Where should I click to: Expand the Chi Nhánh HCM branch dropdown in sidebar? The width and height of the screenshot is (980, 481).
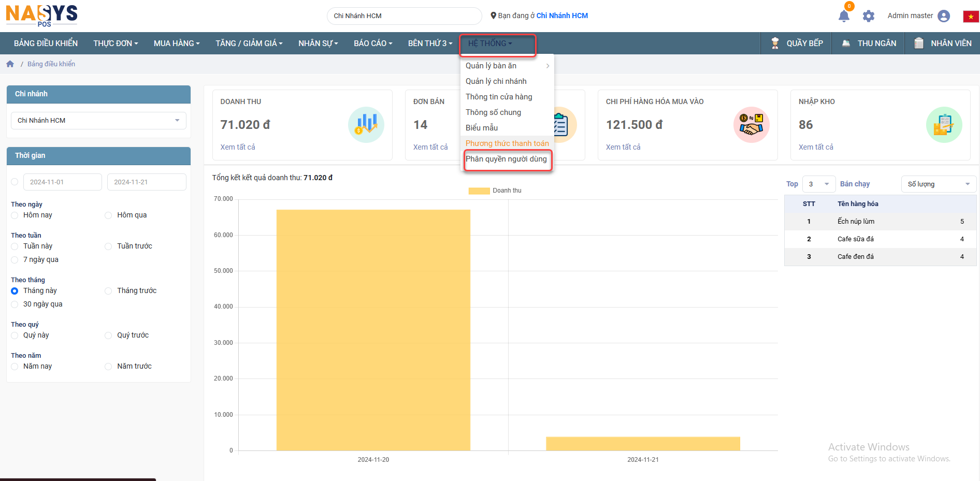click(98, 121)
